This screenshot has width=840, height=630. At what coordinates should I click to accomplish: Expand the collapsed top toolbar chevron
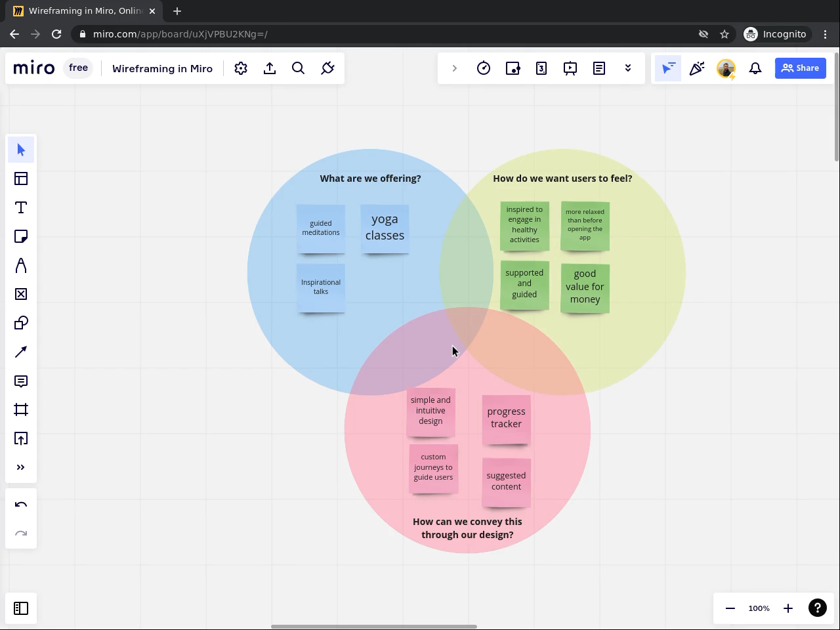point(454,68)
